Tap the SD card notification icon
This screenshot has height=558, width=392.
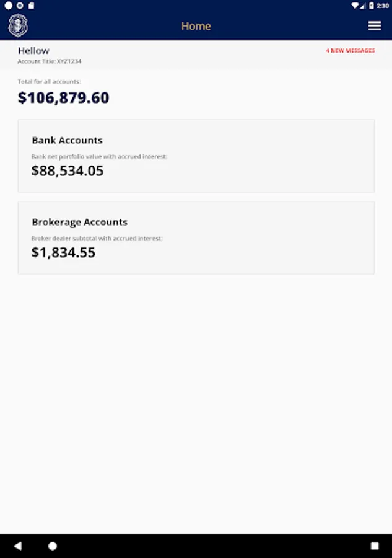[x=31, y=5]
